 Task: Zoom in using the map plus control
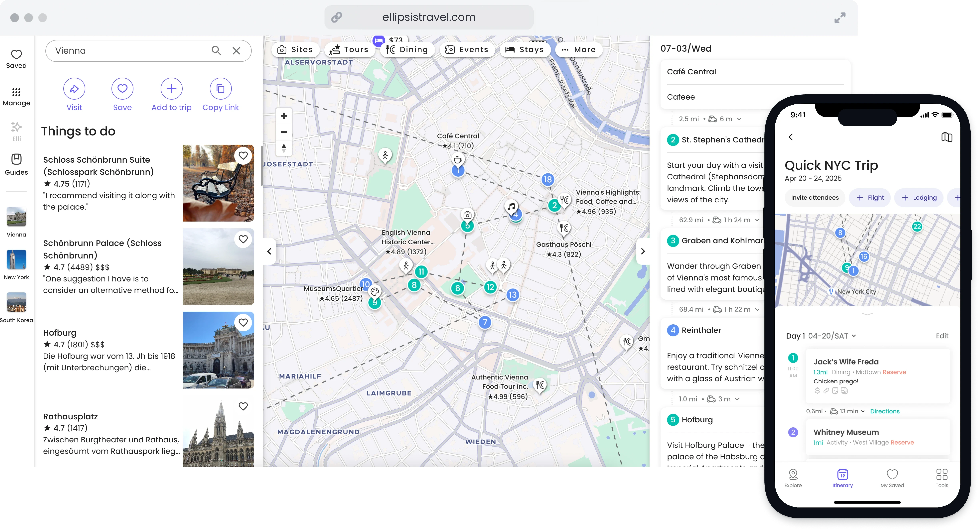coord(283,116)
